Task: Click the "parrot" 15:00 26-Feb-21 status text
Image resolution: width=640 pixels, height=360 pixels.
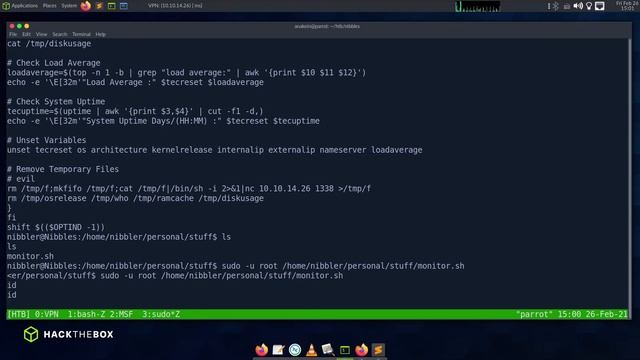Action: [571, 314]
